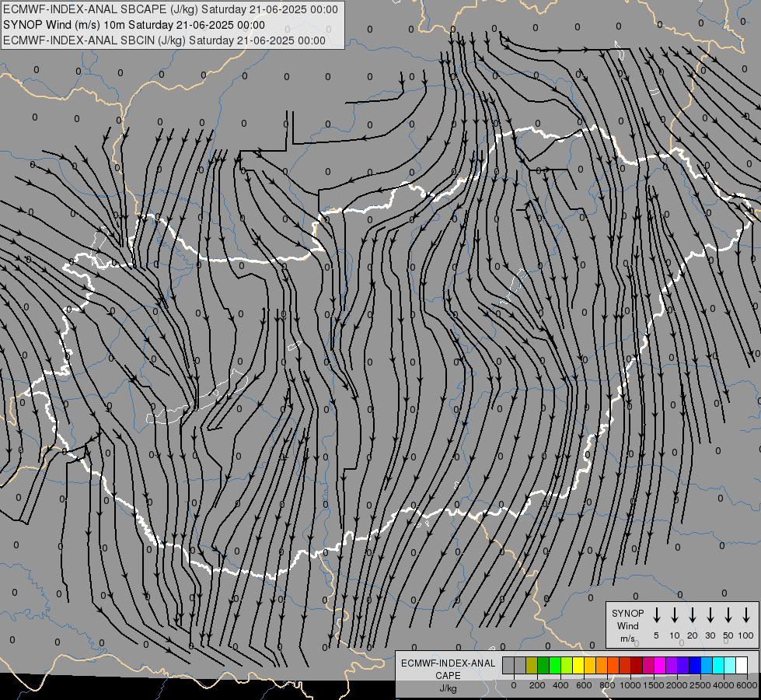761x700 pixels.
Task: Click the orange swatch left of 800
Action: 602,665
